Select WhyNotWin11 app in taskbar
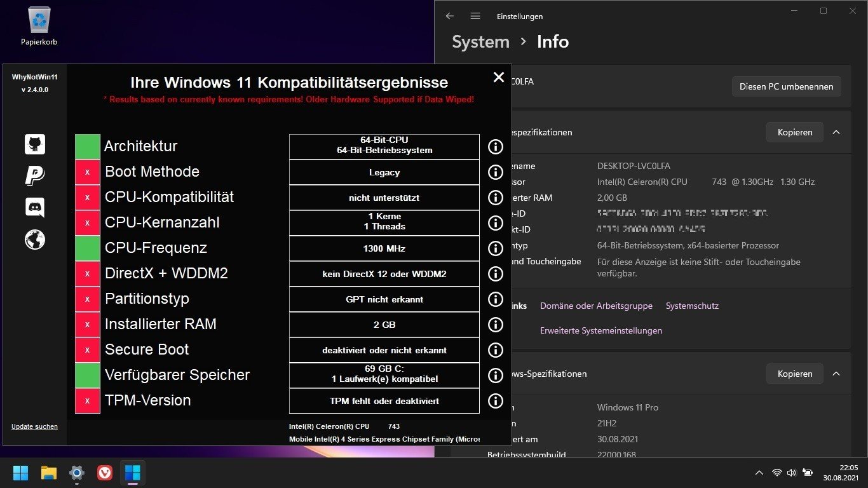Image resolution: width=868 pixels, height=488 pixels. [x=133, y=473]
